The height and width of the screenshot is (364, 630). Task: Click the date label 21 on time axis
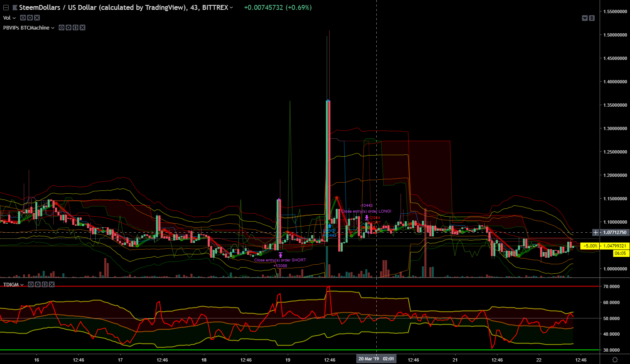click(455, 360)
